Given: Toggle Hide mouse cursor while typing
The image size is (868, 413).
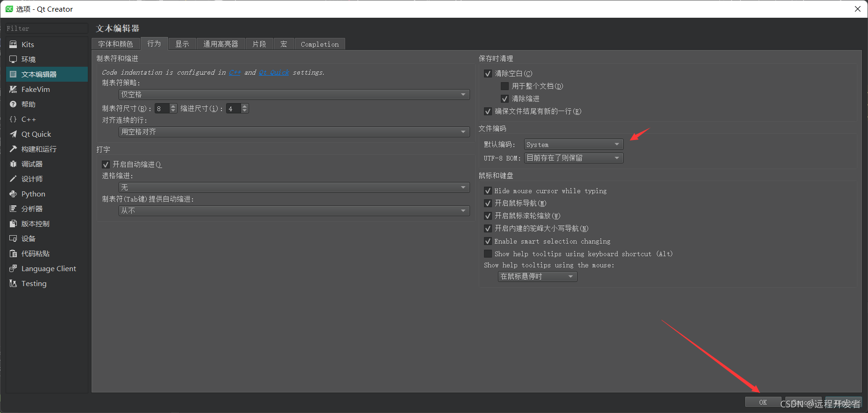Looking at the screenshot, I should pos(488,191).
